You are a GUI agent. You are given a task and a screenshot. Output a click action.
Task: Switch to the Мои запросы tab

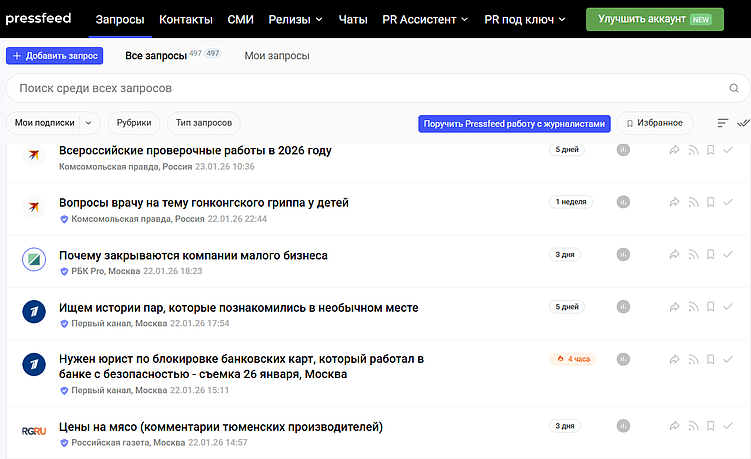[277, 56]
